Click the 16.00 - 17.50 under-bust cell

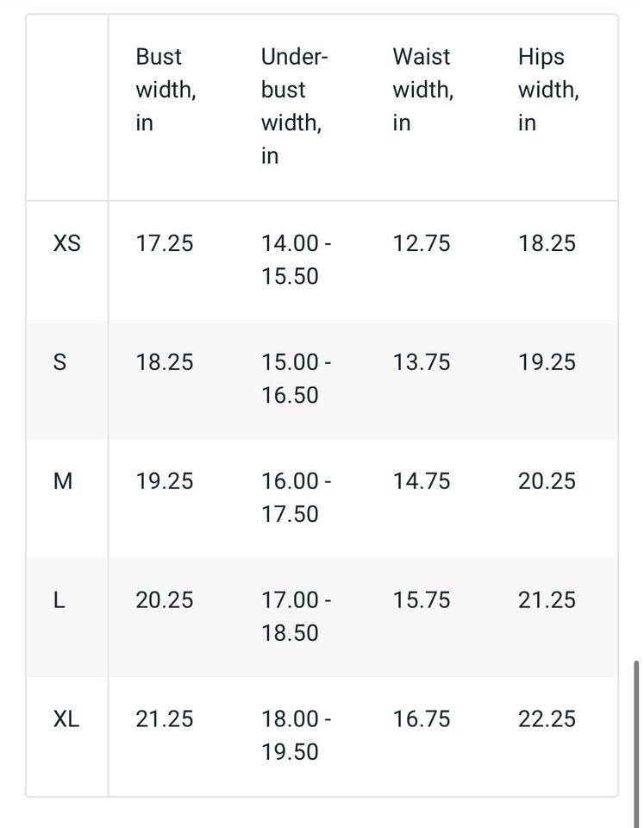pyautogui.click(x=297, y=498)
